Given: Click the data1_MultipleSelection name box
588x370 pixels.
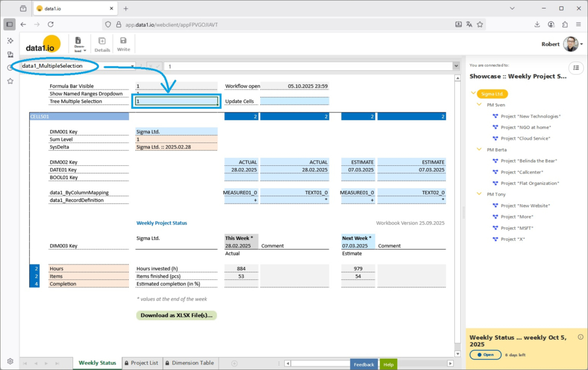Looking at the screenshot, I should click(74, 66).
